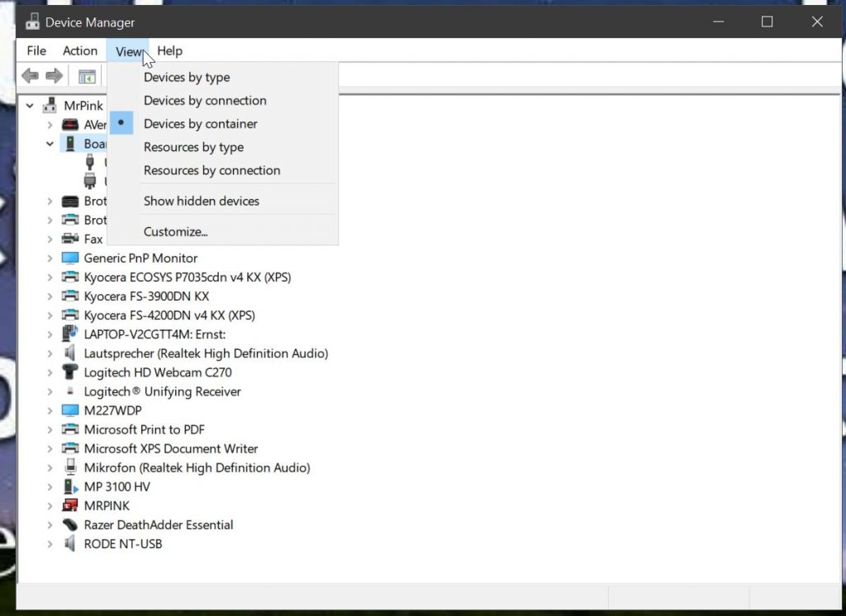Select the Razer DeathAdder Essential entry

(158, 525)
